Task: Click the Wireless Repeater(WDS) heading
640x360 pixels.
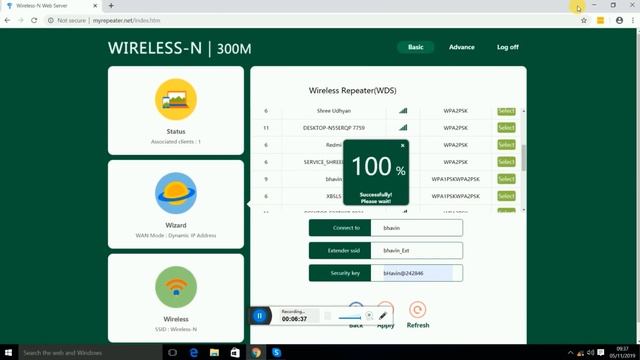Action: pyautogui.click(x=352, y=91)
